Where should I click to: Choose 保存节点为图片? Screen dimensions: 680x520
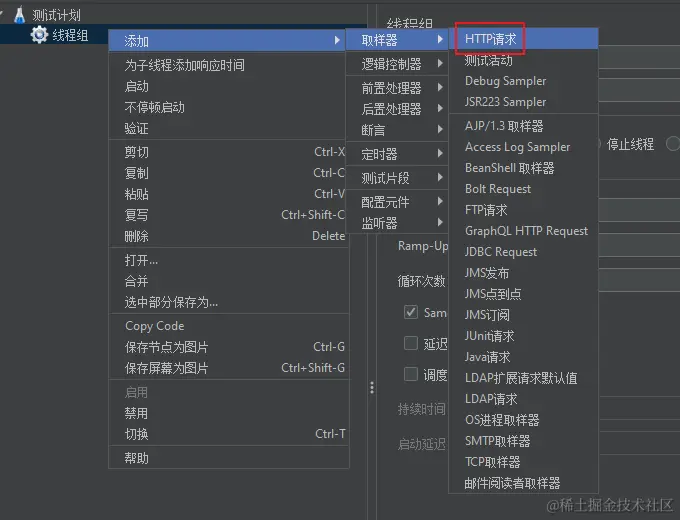[x=229, y=347]
